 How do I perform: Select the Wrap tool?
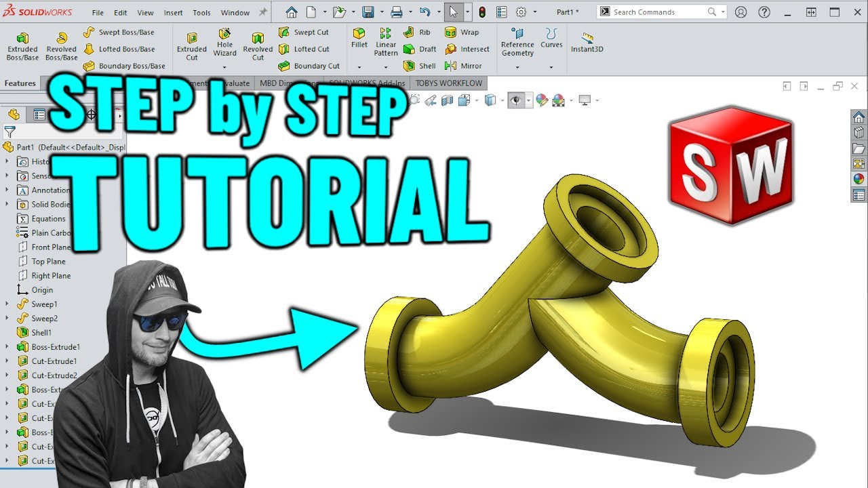point(462,32)
